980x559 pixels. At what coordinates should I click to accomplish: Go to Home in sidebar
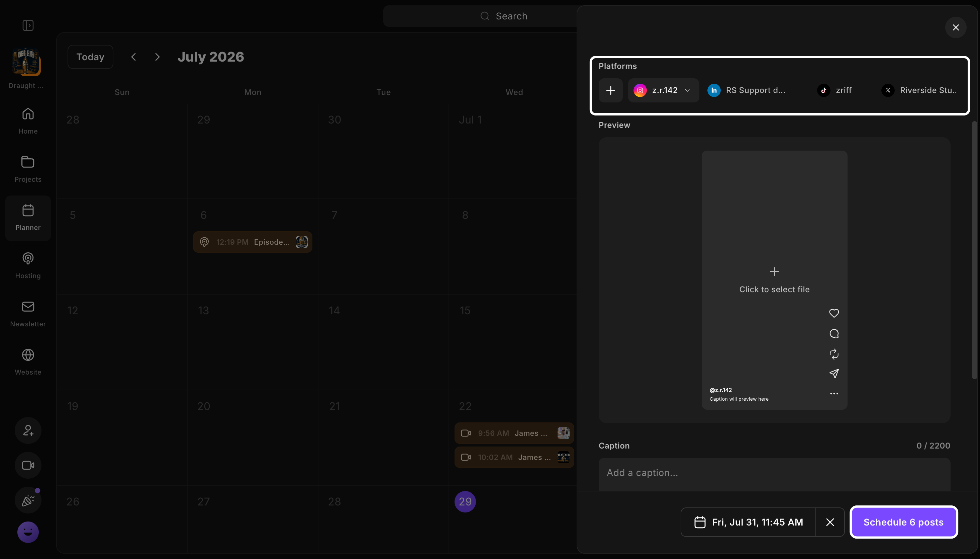(x=28, y=121)
